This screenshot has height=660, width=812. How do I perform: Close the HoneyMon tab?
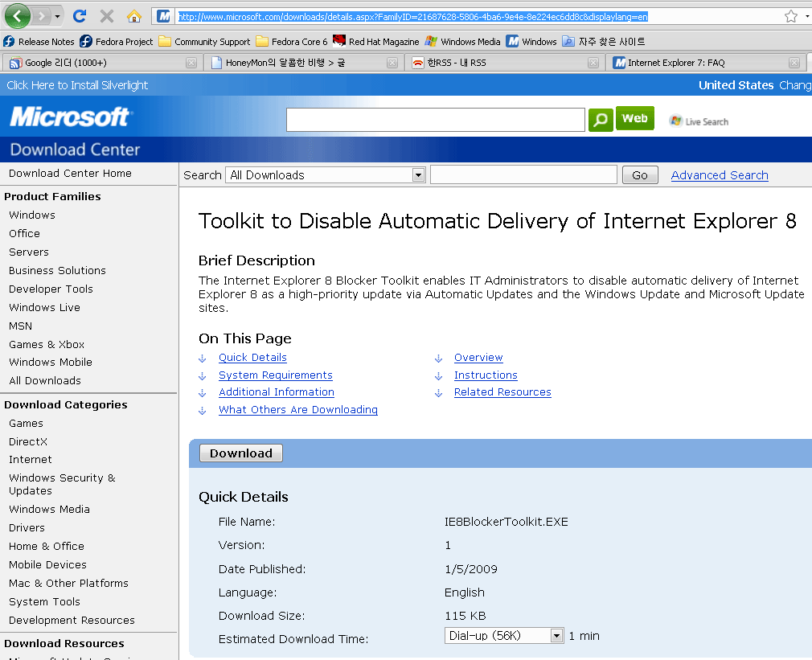coord(392,63)
